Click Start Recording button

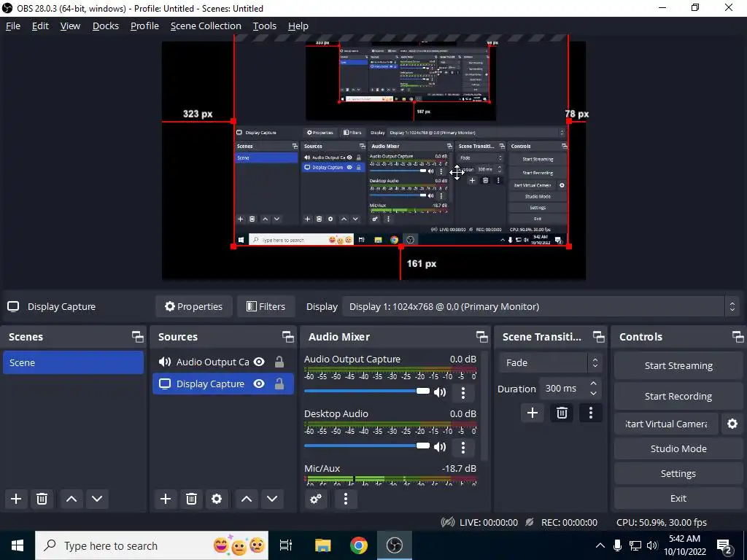(678, 396)
